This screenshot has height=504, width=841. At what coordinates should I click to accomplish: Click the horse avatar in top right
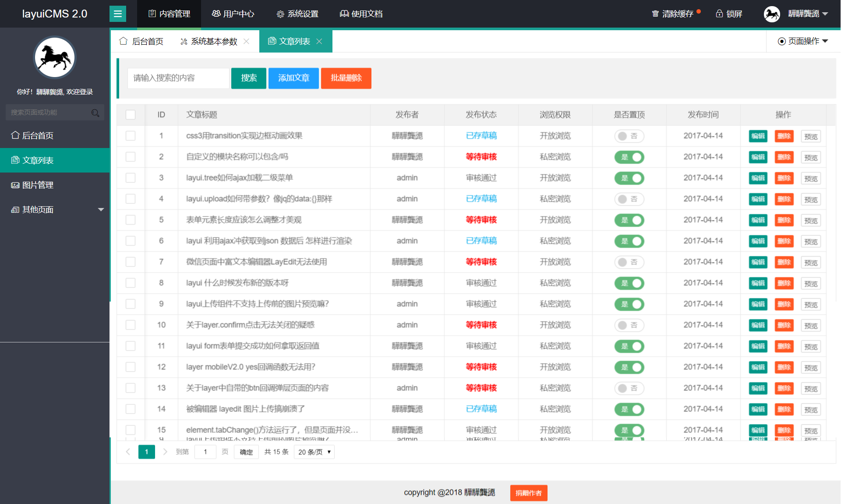pos(772,14)
